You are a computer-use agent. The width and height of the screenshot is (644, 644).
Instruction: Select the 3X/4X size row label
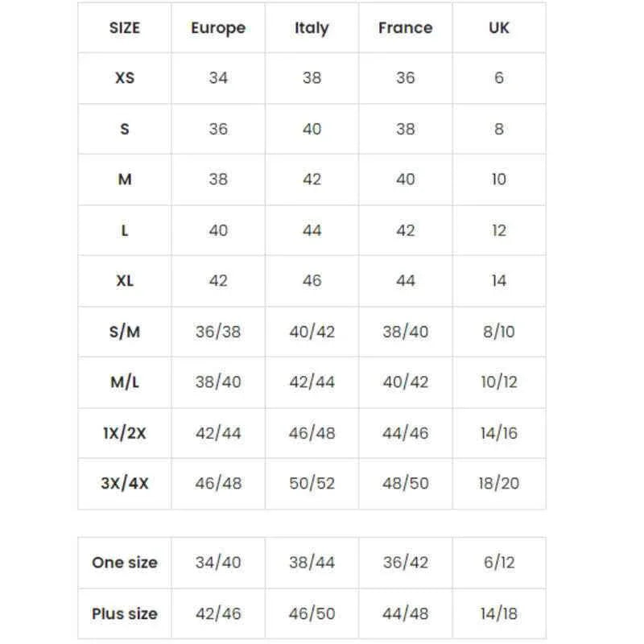pos(125,484)
